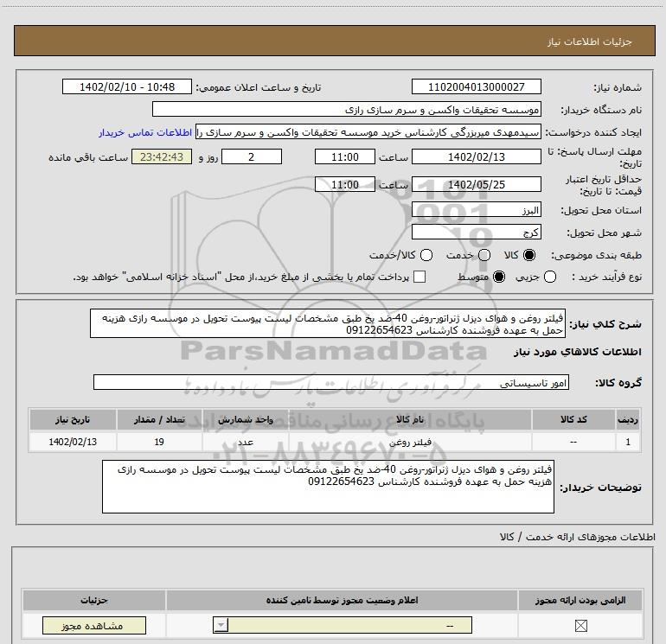The width and height of the screenshot is (666, 644).
Task: Click the response deadline time 11:00 field
Action: pyautogui.click(x=345, y=156)
